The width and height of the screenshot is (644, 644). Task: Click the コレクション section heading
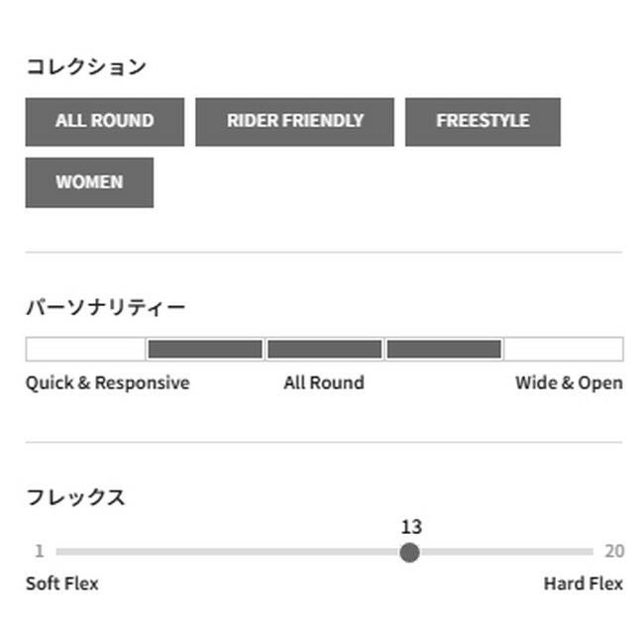coord(86,67)
